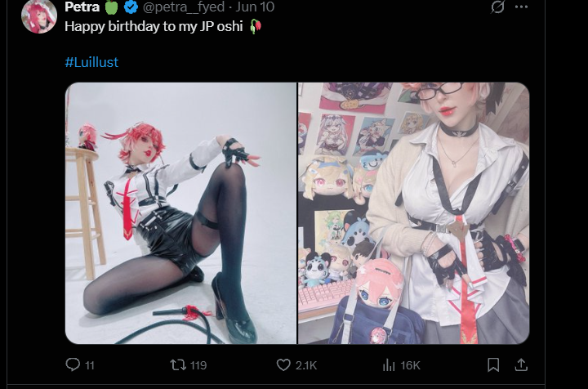The height and width of the screenshot is (389, 588).
Task: Click the Grok slashed-circle icon
Action: point(497,7)
